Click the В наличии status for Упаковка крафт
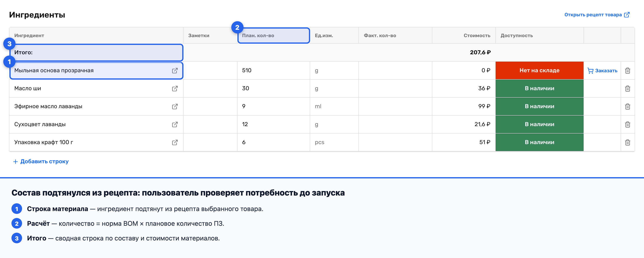 [x=539, y=142]
